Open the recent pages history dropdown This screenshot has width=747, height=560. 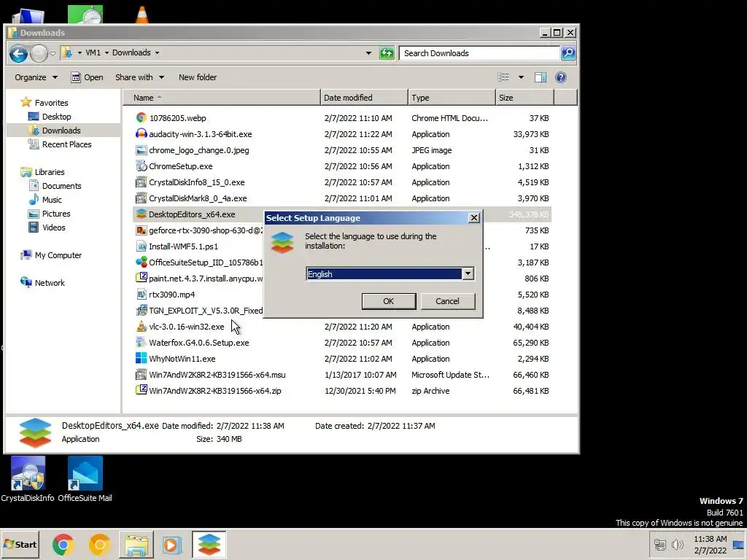(53, 53)
